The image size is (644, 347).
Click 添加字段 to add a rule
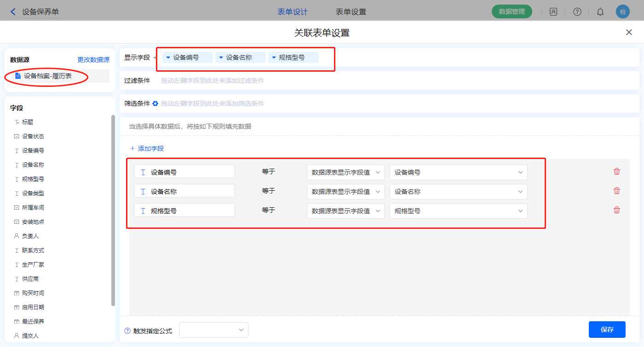[x=147, y=148]
